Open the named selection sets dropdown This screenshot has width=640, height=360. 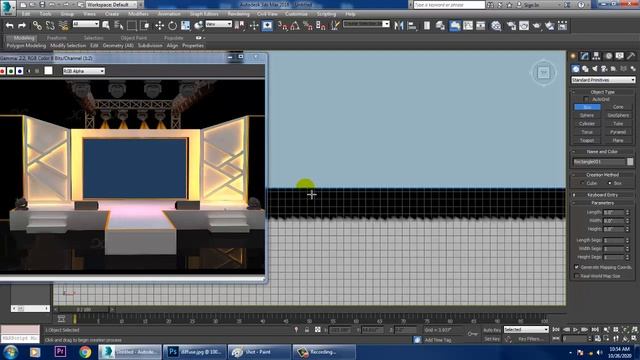click(x=366, y=24)
